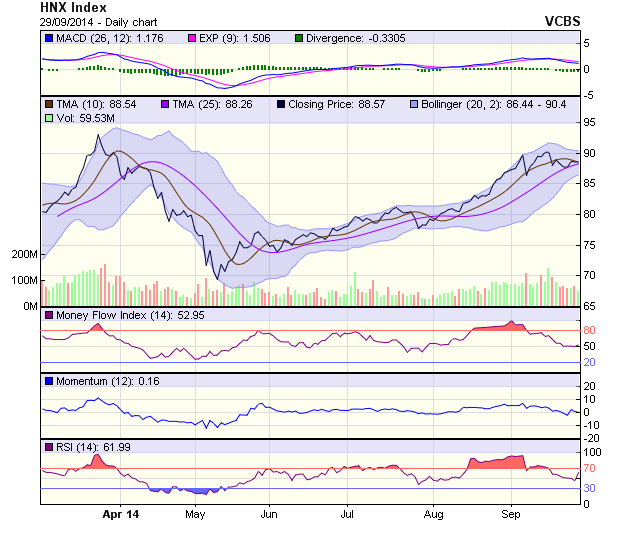
Task: Click the RSI (14) legend swatch
Action: click(x=49, y=446)
